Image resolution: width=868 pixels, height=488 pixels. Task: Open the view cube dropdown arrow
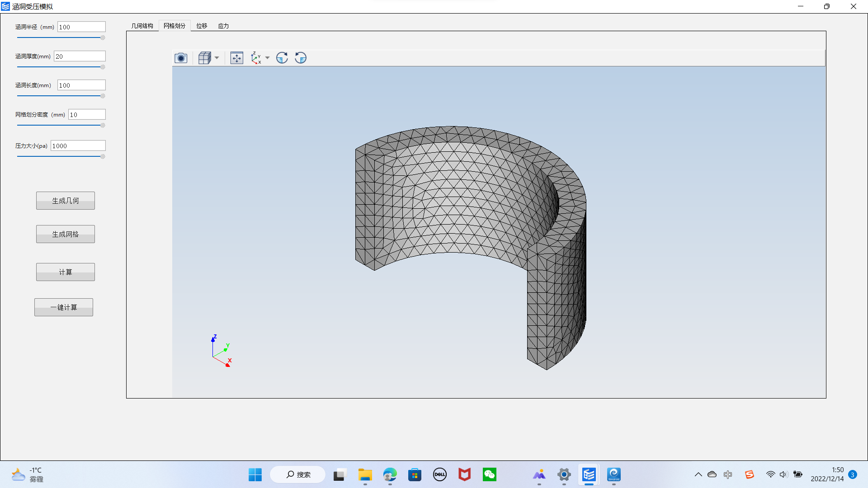pos(217,58)
